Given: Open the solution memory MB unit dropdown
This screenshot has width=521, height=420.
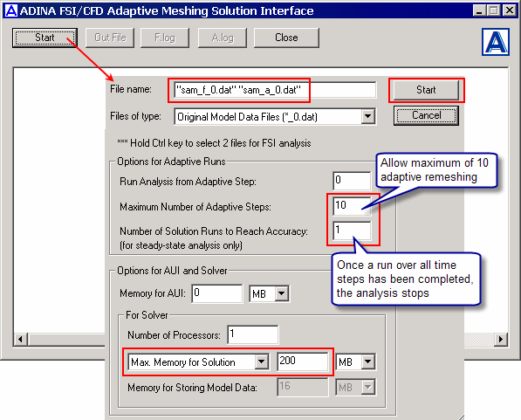Looking at the screenshot, I should click(368, 361).
